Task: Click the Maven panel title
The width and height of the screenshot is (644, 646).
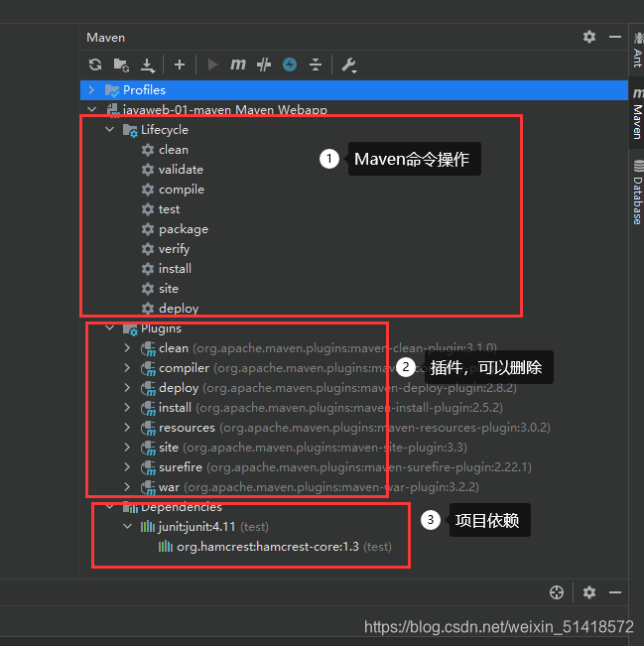Action: (x=105, y=38)
